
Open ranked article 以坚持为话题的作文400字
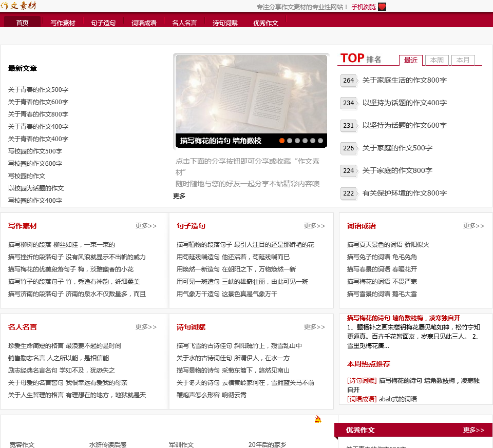[x=405, y=103]
